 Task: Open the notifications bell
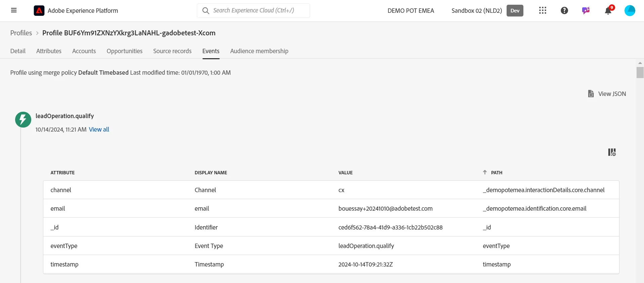tap(608, 11)
